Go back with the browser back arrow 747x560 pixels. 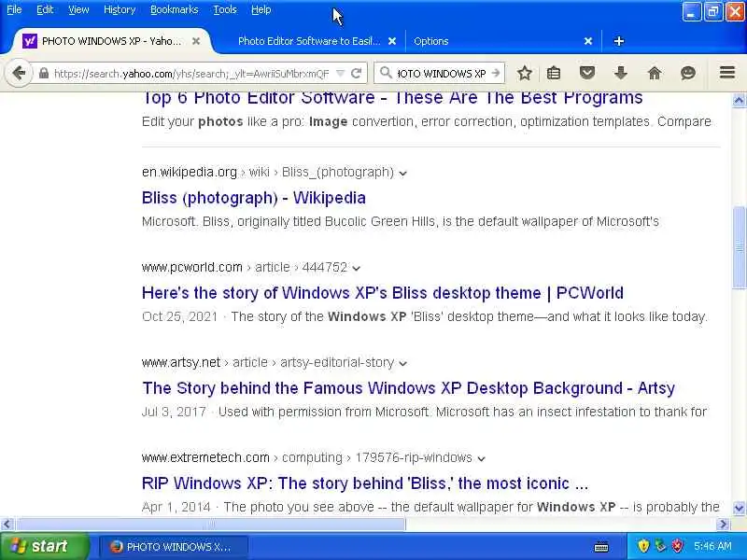tap(19, 74)
